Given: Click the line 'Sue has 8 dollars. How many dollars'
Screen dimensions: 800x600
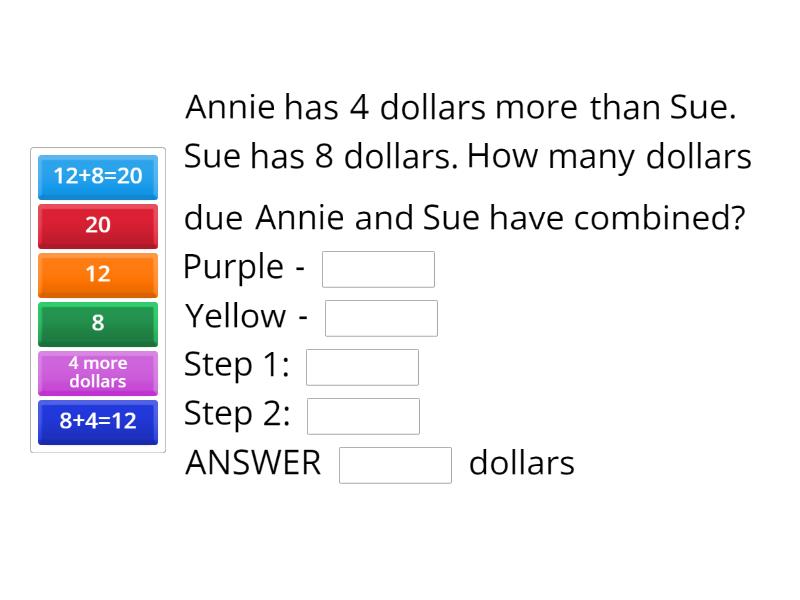Looking at the screenshot, I should click(x=467, y=157).
